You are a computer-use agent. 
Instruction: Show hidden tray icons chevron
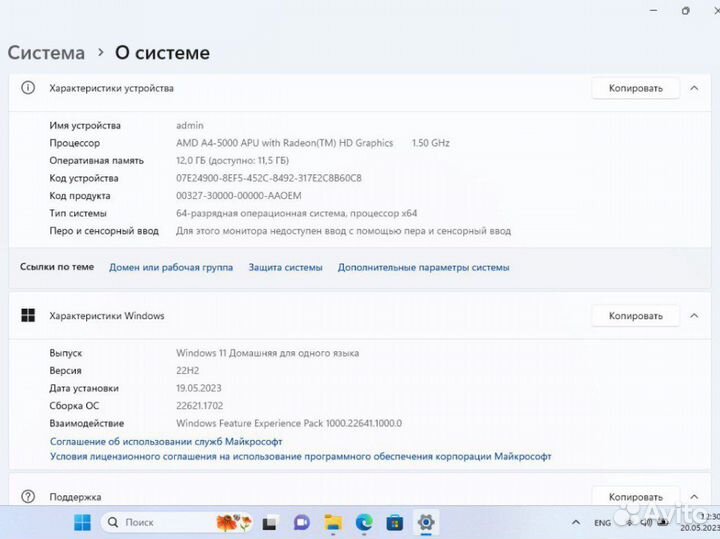click(x=575, y=522)
